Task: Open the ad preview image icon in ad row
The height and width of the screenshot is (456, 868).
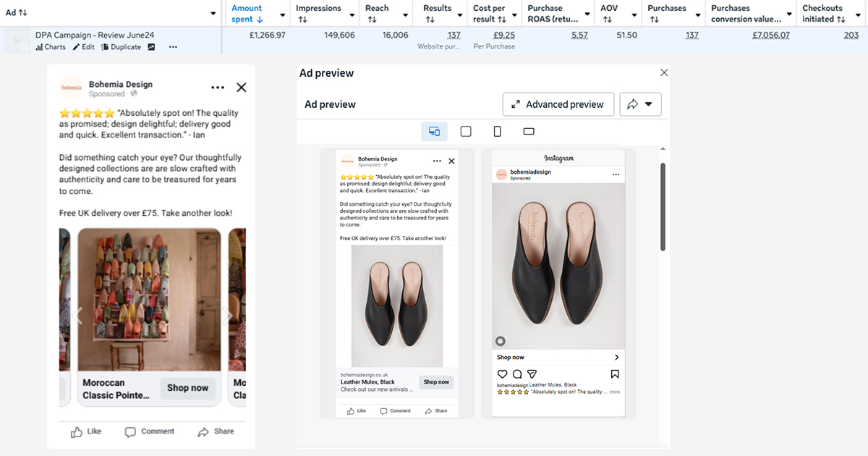Action: 151,47
